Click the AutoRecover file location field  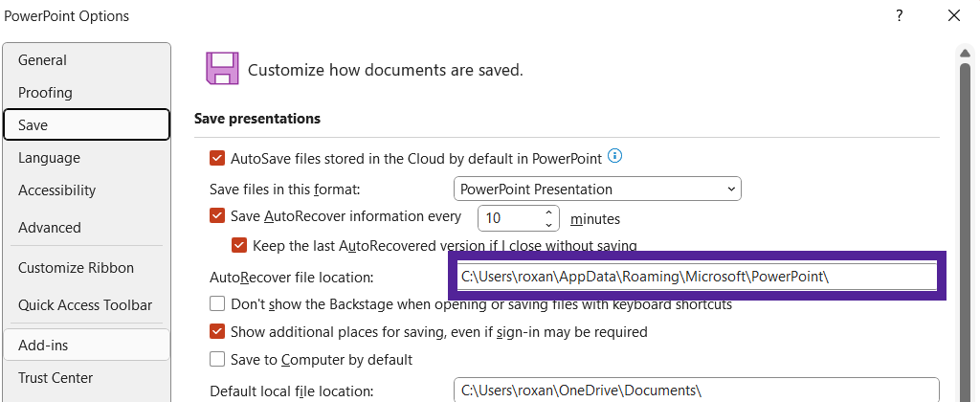[x=696, y=277]
